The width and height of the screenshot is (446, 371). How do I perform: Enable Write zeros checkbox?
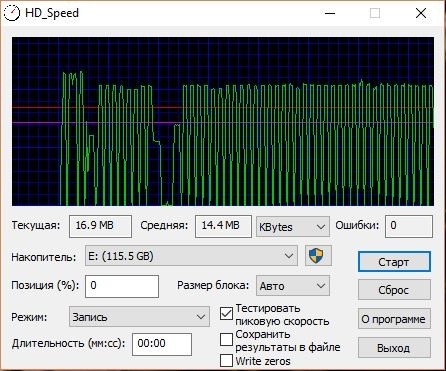pos(226,361)
